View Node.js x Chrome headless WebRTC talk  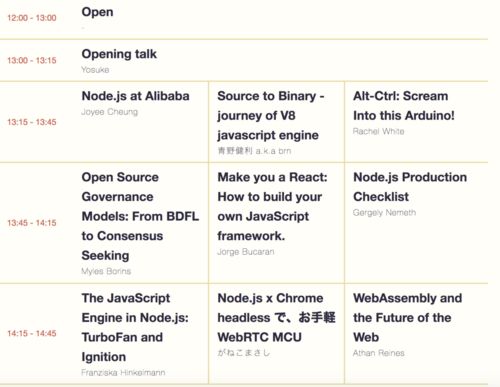[276, 318]
